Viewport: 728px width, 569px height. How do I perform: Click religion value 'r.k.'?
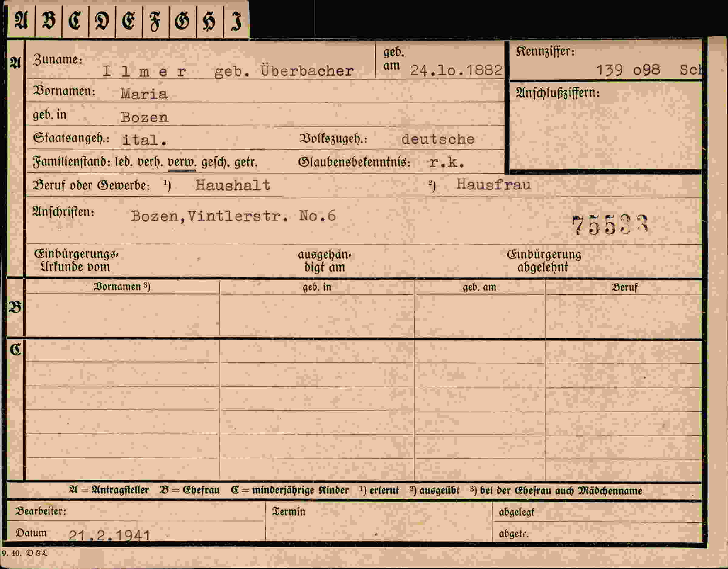[x=447, y=163]
